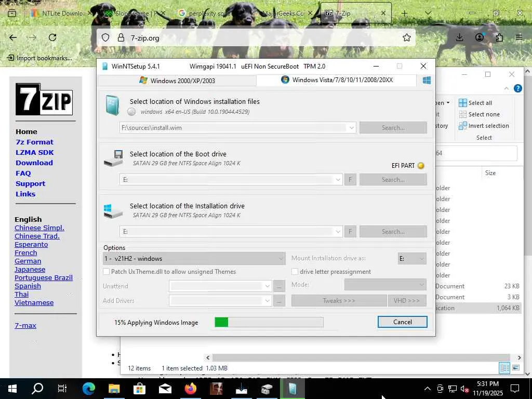The image size is (532, 399).
Task: Click the Windows logo icon beside the Vista tab
Action: click(x=427, y=81)
